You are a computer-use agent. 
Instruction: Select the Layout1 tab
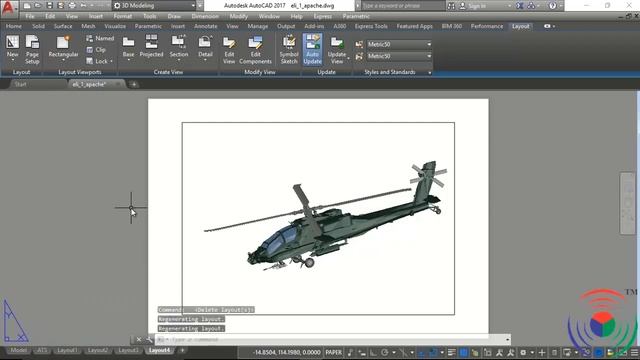(67, 350)
